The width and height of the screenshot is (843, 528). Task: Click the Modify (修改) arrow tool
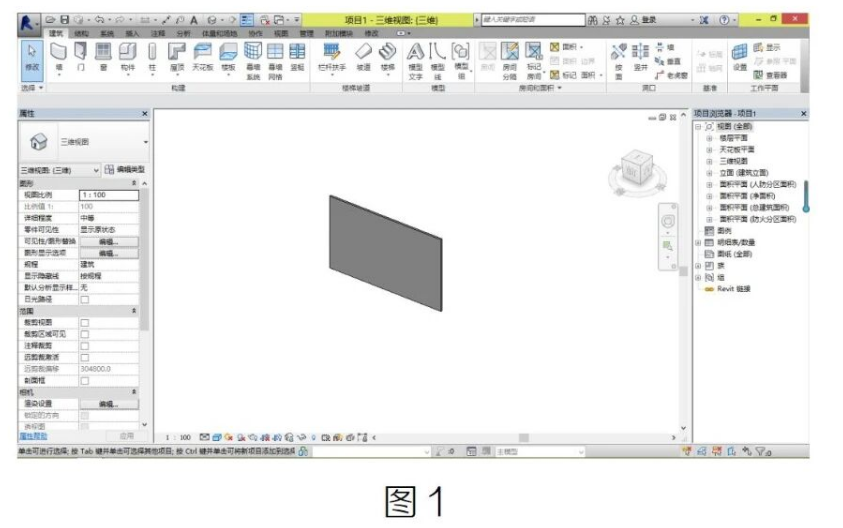point(32,59)
